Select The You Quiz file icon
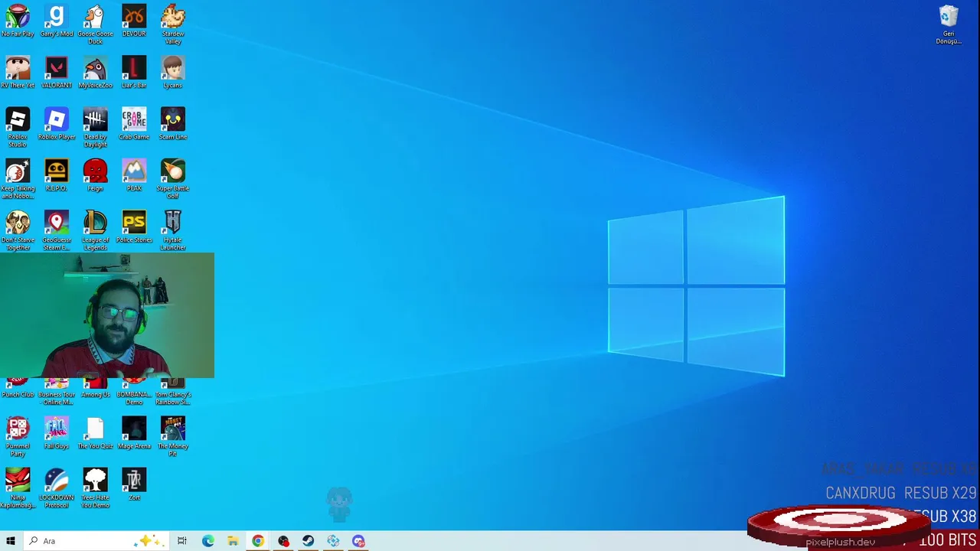Viewport: 980px width, 551px height. point(95,433)
